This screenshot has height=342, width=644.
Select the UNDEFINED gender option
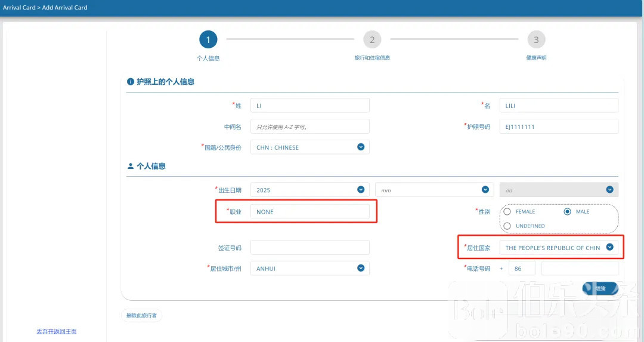[x=507, y=226]
